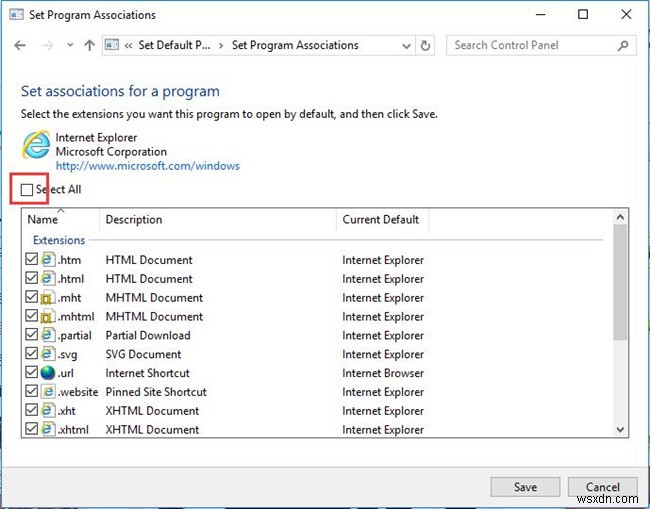The image size is (650, 509).
Task: Click the .html file type icon
Action: tap(48, 278)
